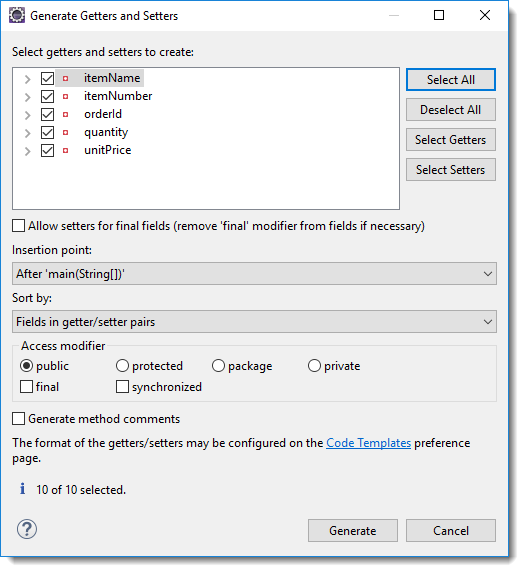Image resolution: width=524 pixels, height=572 pixels.
Task: Click the private field icon beside unitPrice
Action: point(65,150)
